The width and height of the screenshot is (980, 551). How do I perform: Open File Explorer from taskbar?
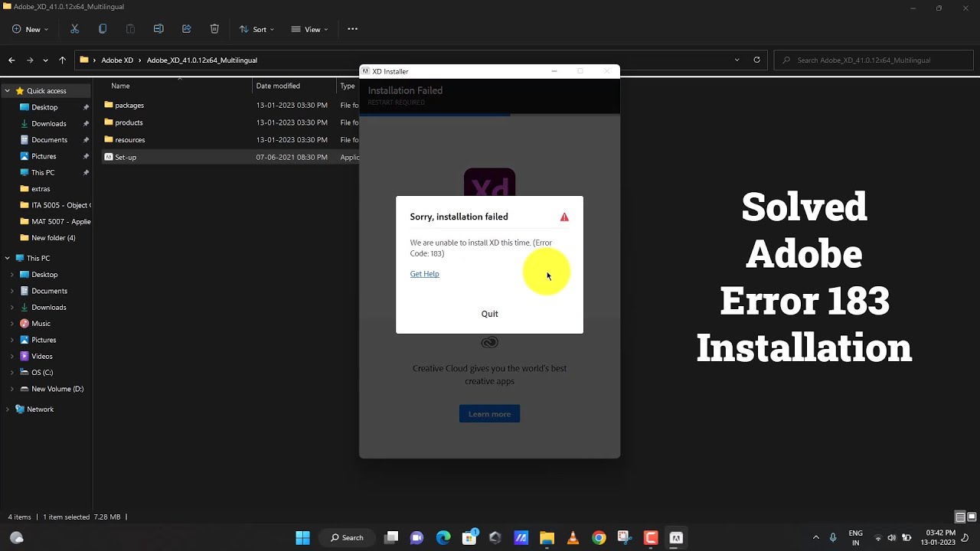click(x=547, y=538)
